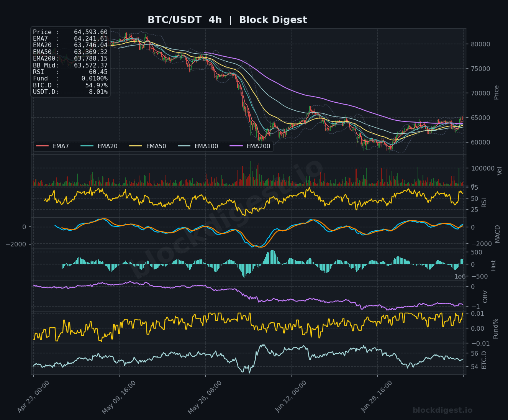The width and height of the screenshot is (508, 420).
Task: Click the 1e6 OBV scale label
Action: 460,276
